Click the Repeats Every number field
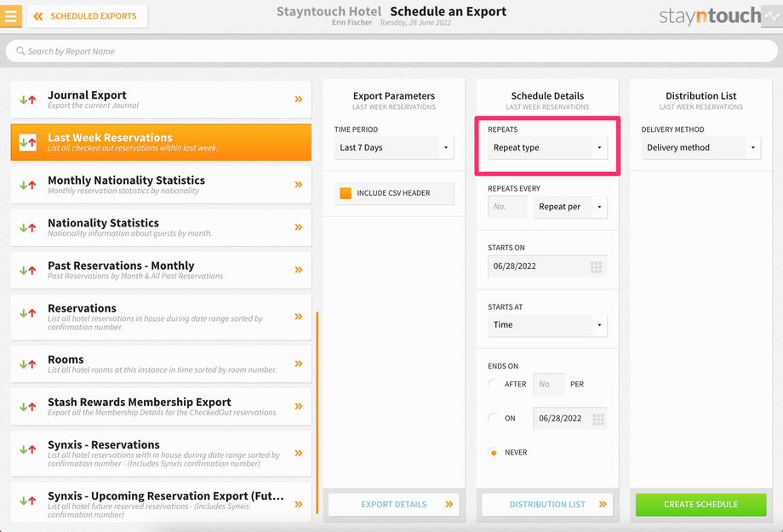The width and height of the screenshot is (783, 532). point(507,207)
